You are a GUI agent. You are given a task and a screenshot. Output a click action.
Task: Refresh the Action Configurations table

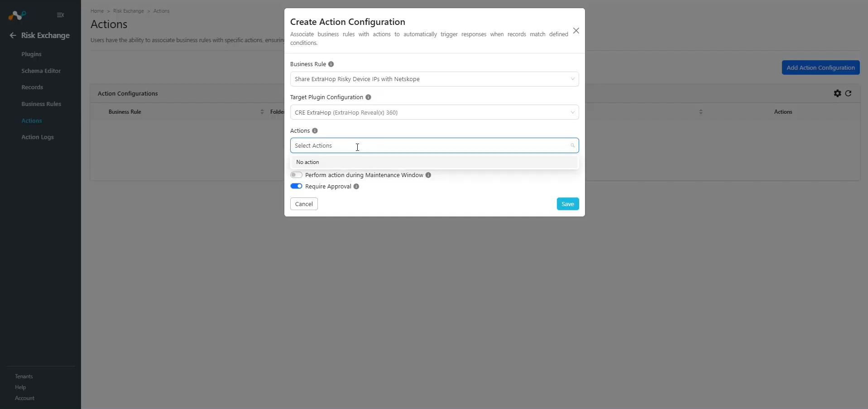(x=848, y=93)
